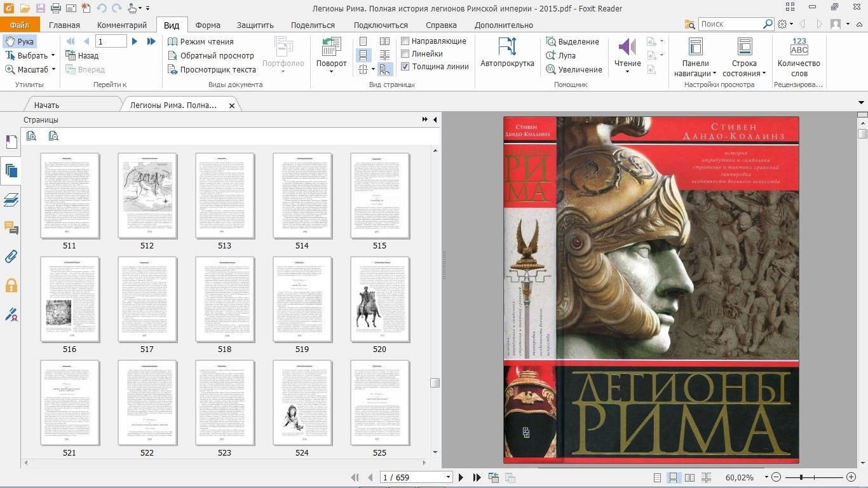Click Количество слов word count

click(x=799, y=57)
